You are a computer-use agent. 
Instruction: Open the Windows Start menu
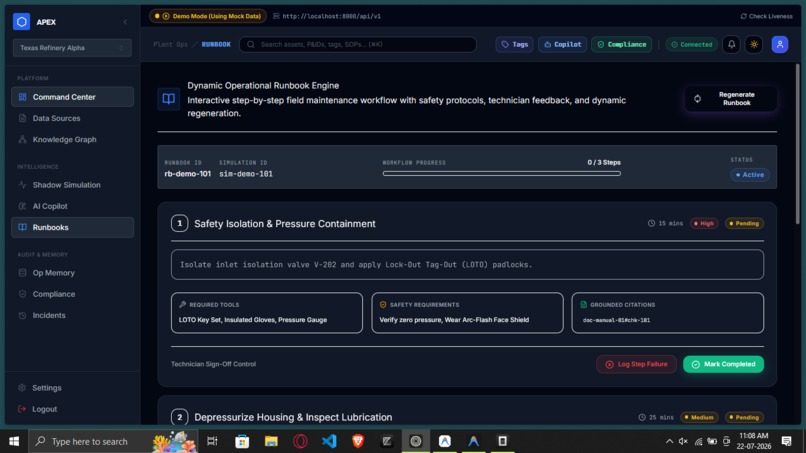pos(14,441)
